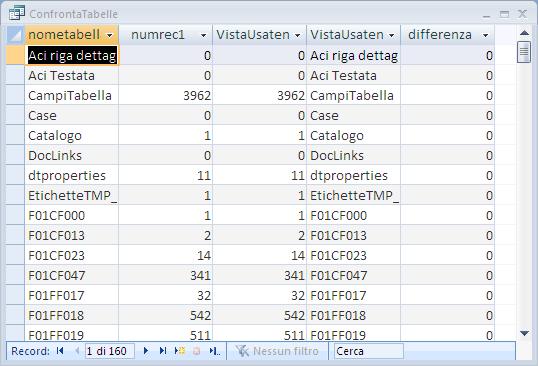Click the select-all corner box of datasheet
538x366 pixels.
tap(15, 35)
